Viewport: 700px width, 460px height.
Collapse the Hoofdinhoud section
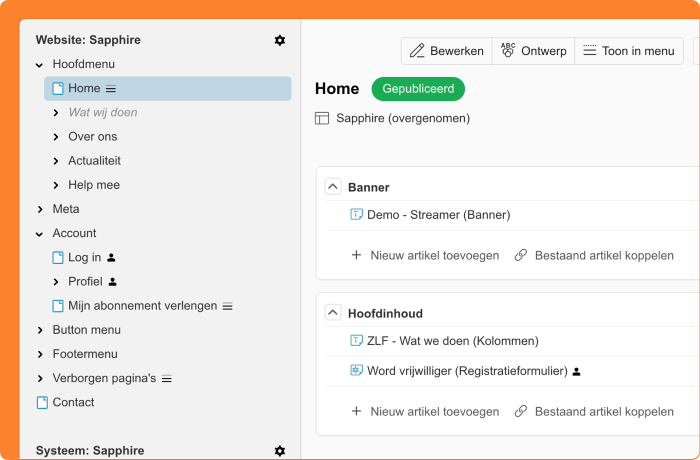tap(333, 313)
